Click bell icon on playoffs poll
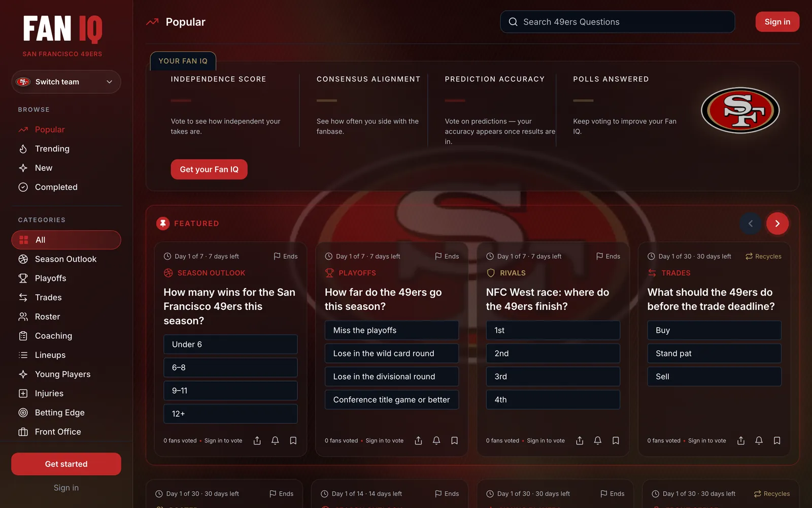This screenshot has width=812, height=508. click(x=436, y=440)
